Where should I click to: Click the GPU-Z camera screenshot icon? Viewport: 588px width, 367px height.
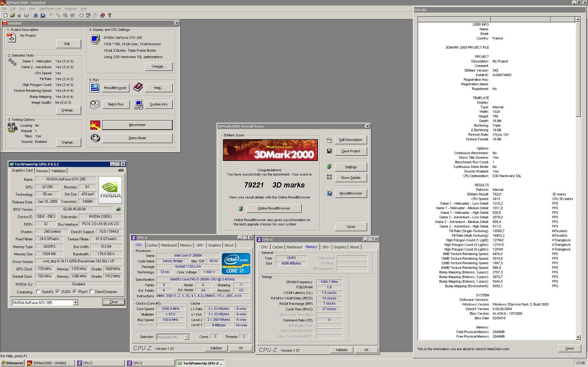tap(121, 170)
